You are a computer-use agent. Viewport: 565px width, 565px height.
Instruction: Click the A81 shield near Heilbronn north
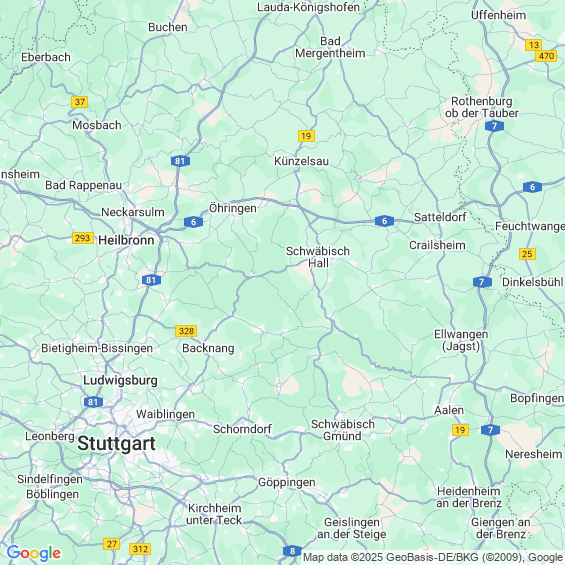180,161
